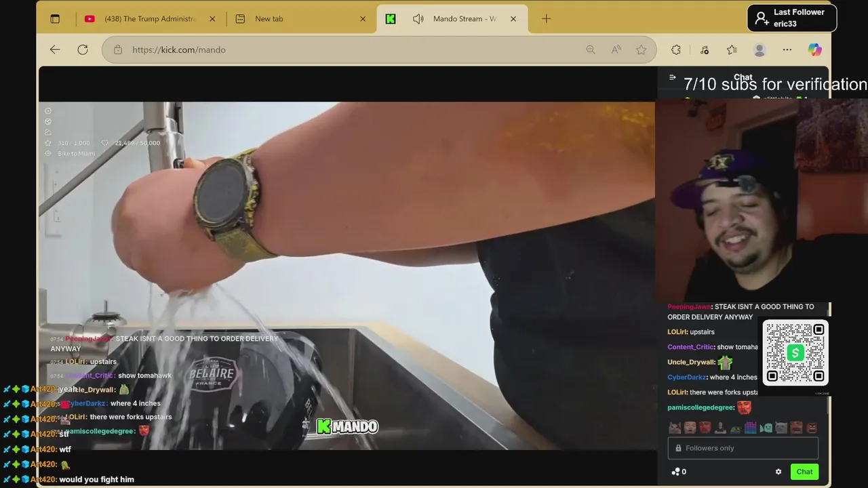
Task: Go back to the previous page
Action: (55, 49)
